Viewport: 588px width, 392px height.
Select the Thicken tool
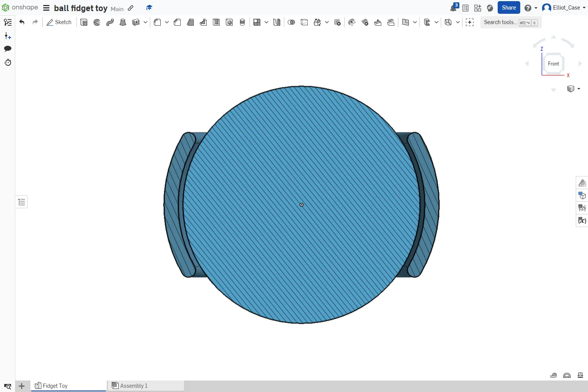click(136, 22)
